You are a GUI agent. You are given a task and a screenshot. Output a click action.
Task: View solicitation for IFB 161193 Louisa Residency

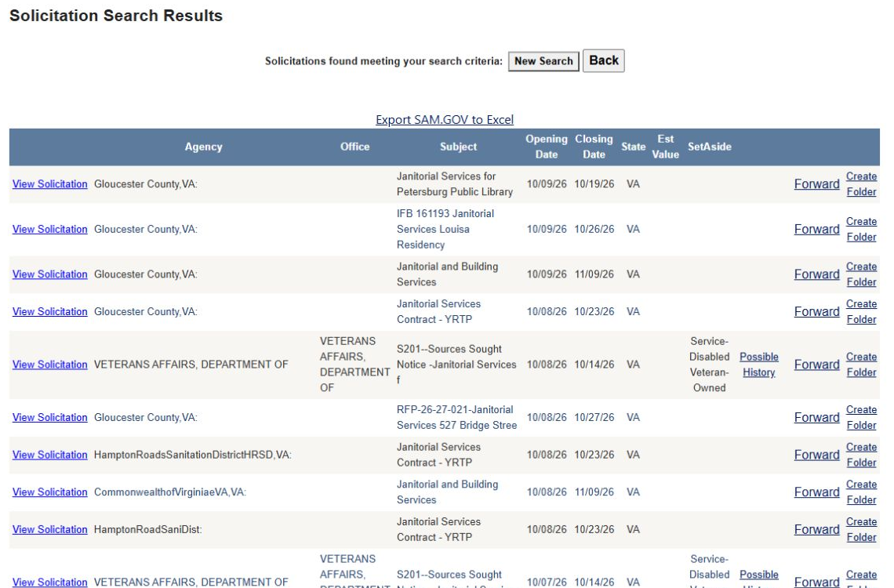click(x=50, y=229)
